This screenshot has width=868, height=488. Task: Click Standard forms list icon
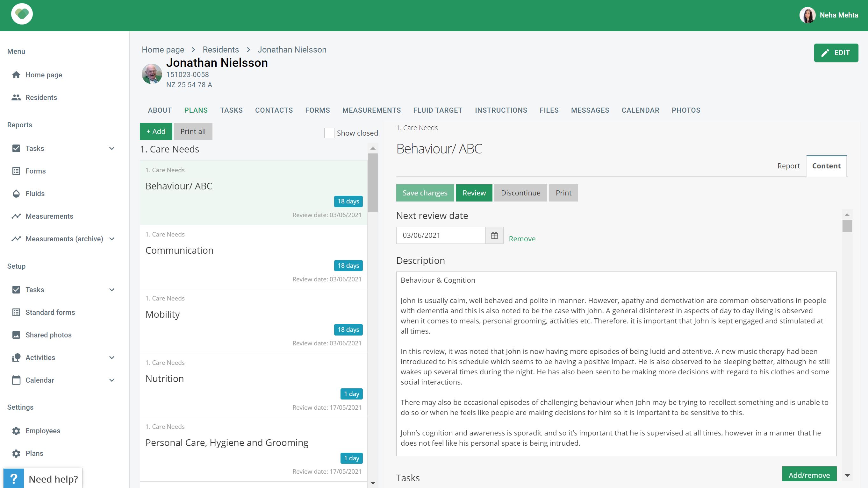[16, 312]
